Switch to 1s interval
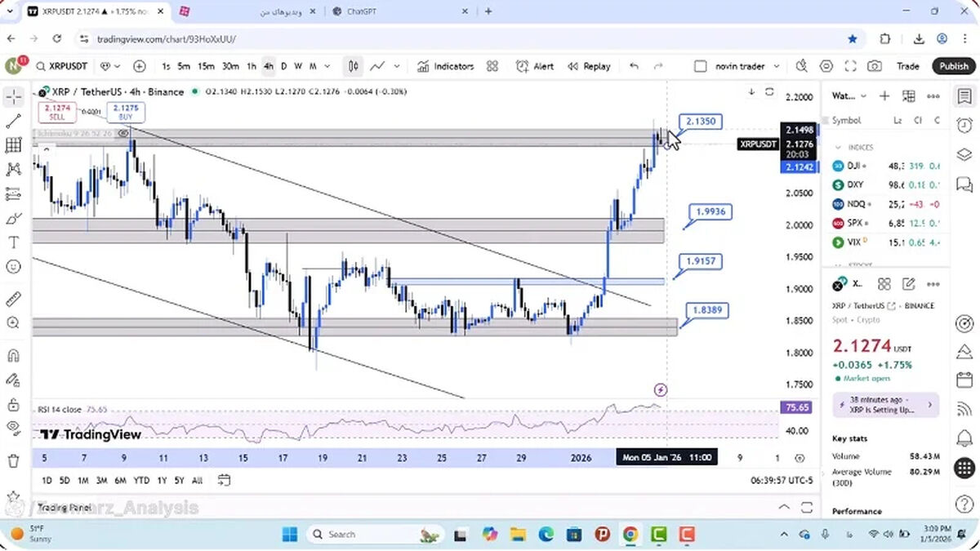The image size is (980, 551). coord(167,66)
